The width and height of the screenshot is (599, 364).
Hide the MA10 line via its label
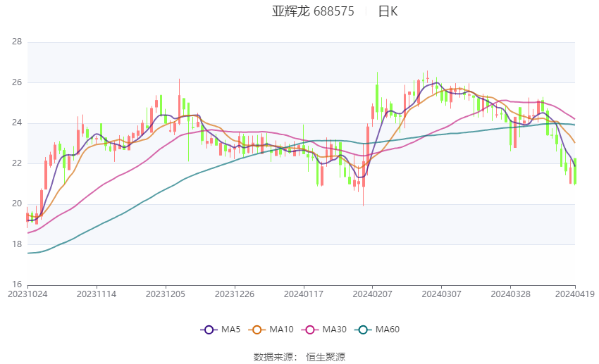coord(281,330)
